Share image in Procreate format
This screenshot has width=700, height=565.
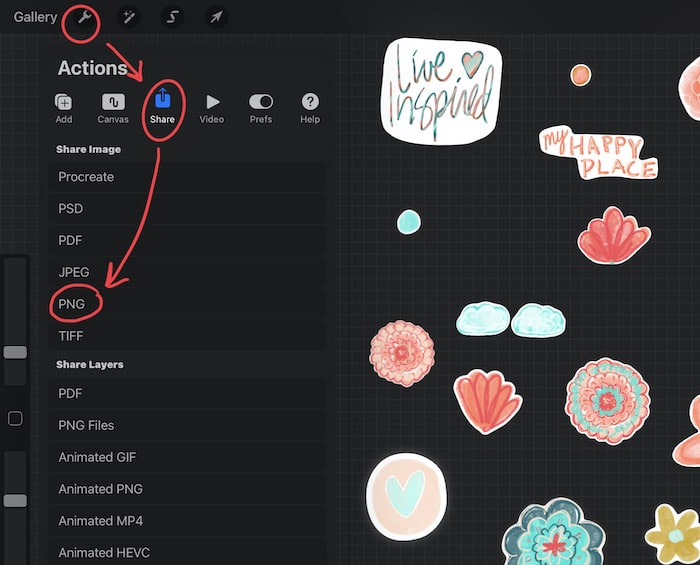click(x=187, y=177)
